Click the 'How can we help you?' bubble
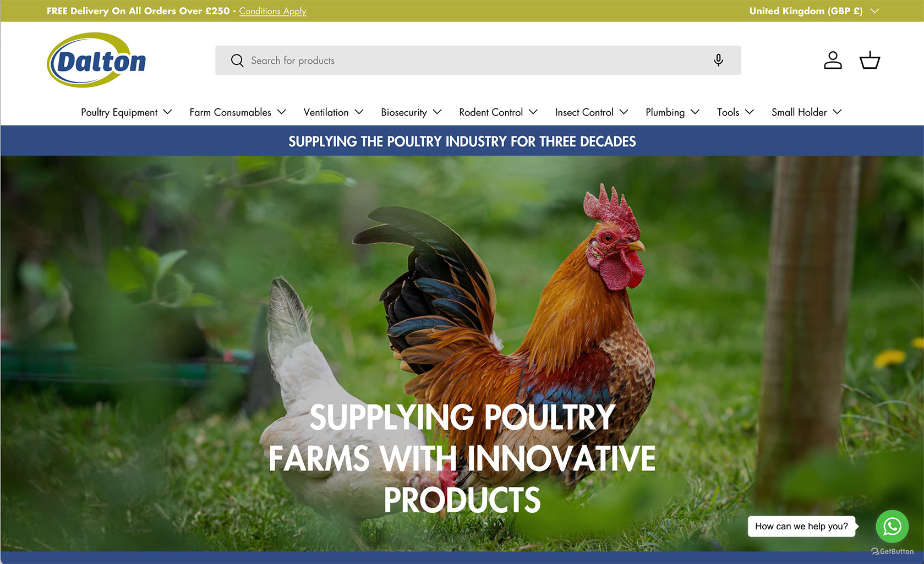The image size is (924, 564). tap(801, 527)
